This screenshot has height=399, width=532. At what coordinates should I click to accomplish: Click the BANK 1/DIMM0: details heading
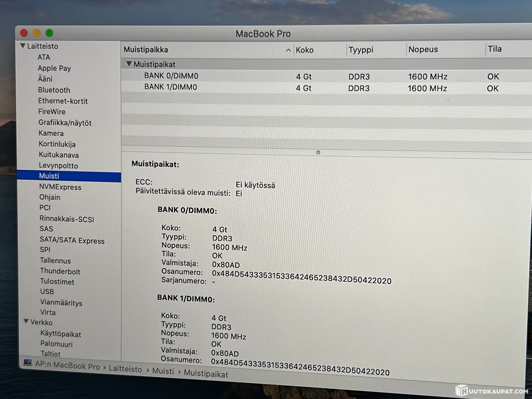186,298
